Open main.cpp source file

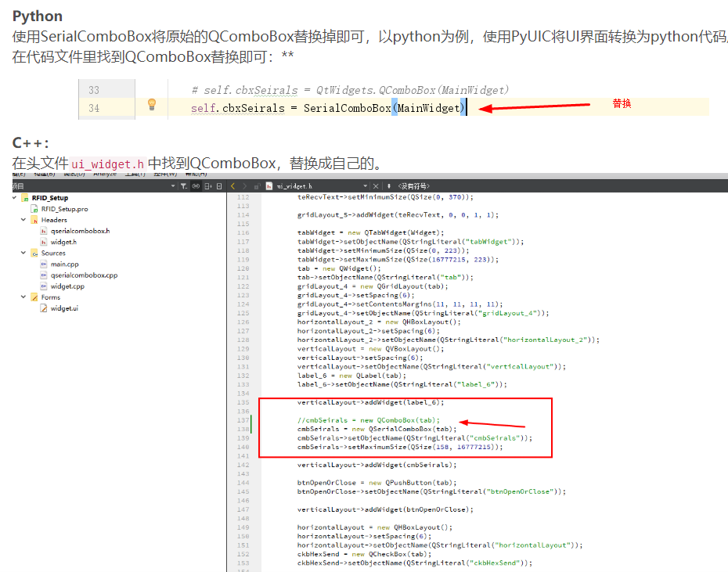[64, 264]
